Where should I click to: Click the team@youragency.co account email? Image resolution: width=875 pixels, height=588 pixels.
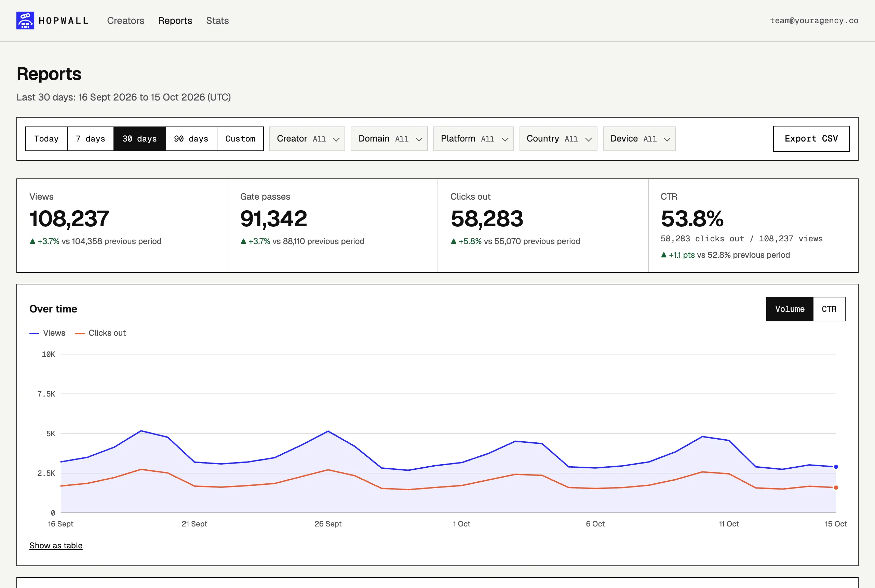(x=814, y=21)
